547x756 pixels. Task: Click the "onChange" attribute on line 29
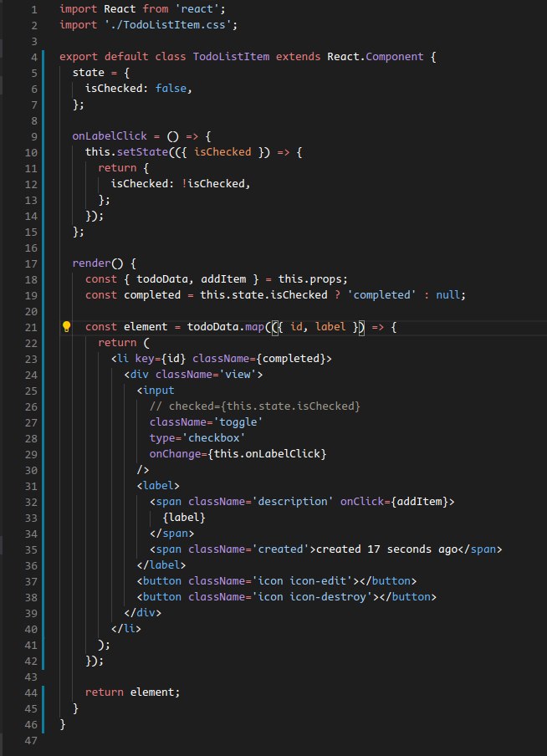pos(175,455)
